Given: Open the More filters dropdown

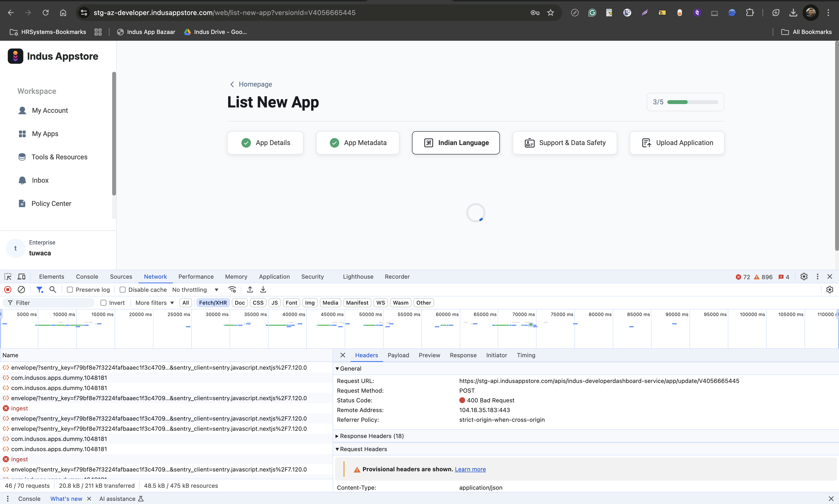Looking at the screenshot, I should 155,303.
